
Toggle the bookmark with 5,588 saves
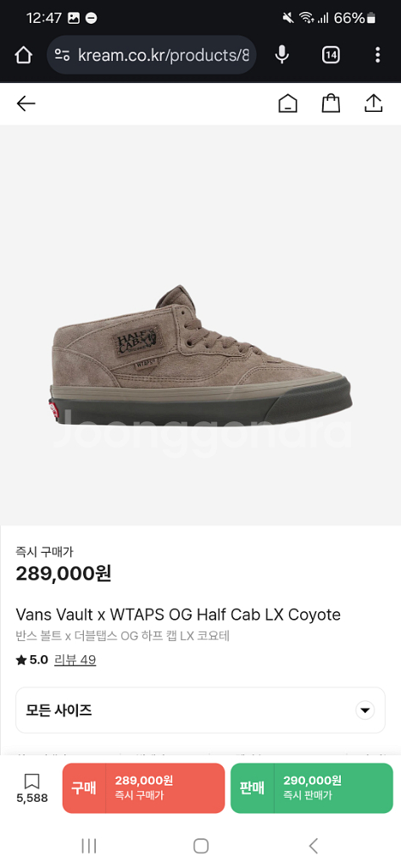click(31, 788)
